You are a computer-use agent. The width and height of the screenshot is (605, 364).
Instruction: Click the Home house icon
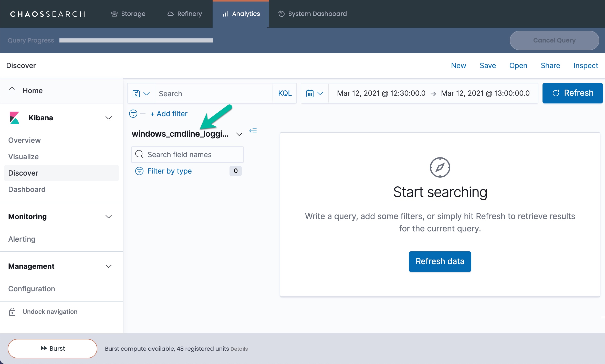pyautogui.click(x=12, y=91)
